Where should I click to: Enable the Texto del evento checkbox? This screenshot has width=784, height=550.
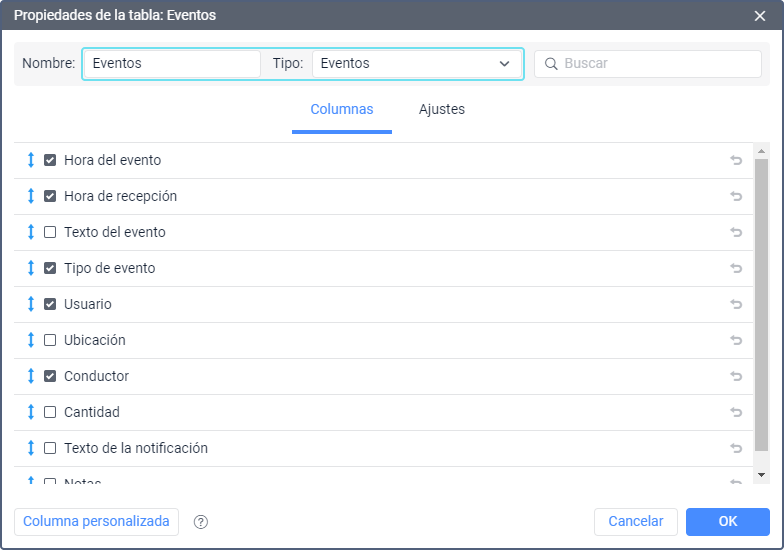pos(50,232)
